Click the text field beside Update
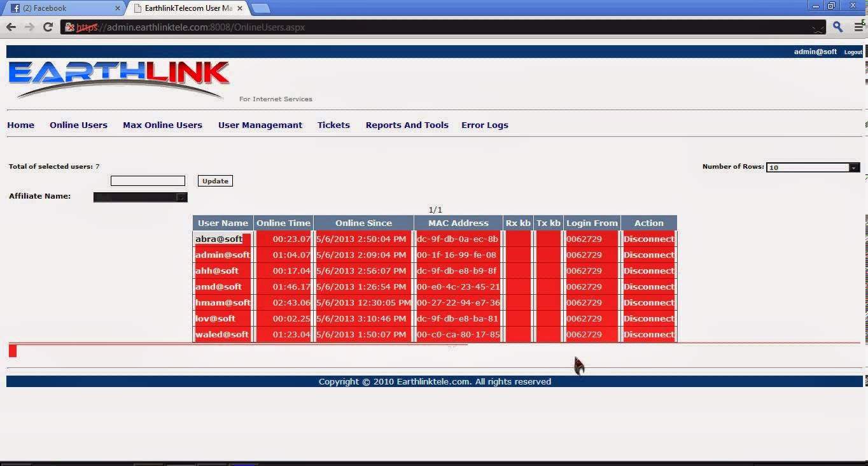Image resolution: width=868 pixels, height=466 pixels. (147, 180)
